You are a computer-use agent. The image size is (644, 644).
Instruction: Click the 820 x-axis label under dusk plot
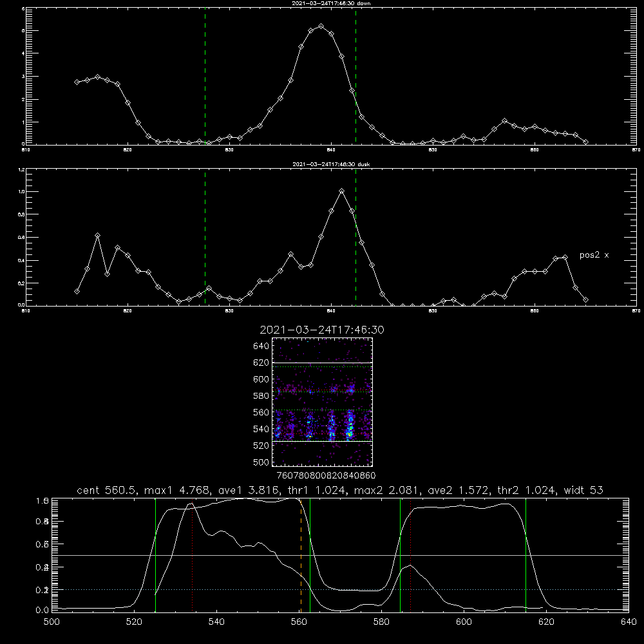coord(128,311)
